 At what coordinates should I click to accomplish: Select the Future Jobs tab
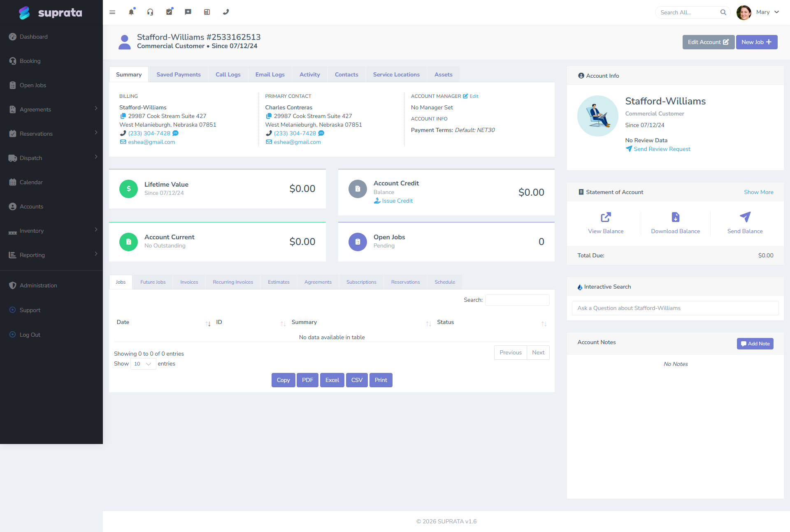click(153, 282)
